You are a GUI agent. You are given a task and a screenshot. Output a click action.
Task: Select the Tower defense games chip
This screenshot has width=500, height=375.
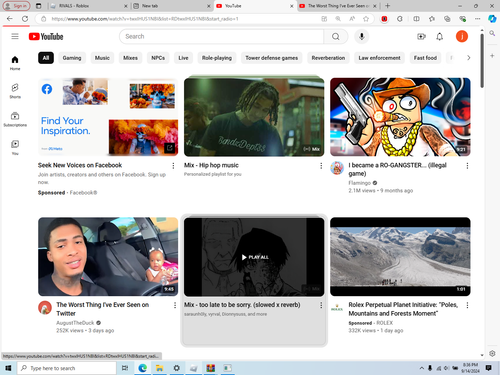coord(272,58)
